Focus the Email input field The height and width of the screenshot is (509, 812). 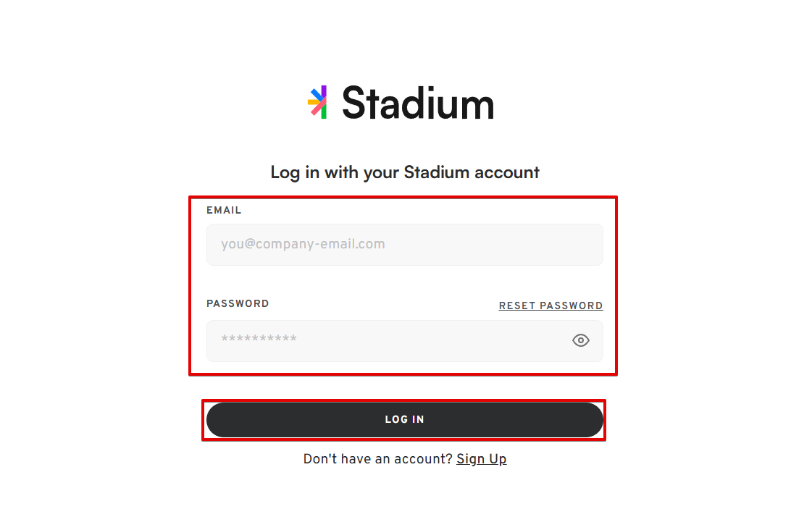click(x=404, y=245)
